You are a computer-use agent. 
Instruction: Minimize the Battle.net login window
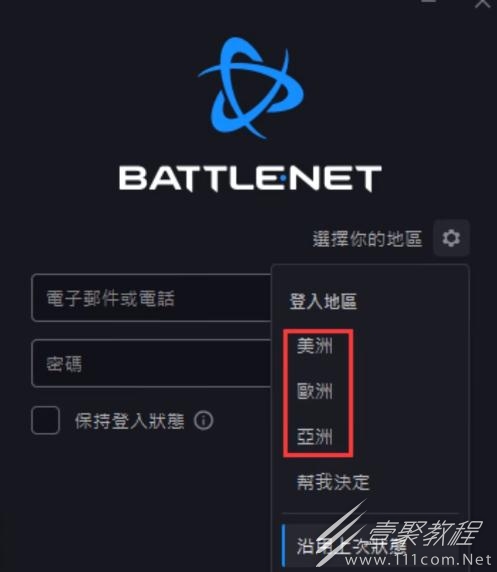pyautogui.click(x=428, y=2)
